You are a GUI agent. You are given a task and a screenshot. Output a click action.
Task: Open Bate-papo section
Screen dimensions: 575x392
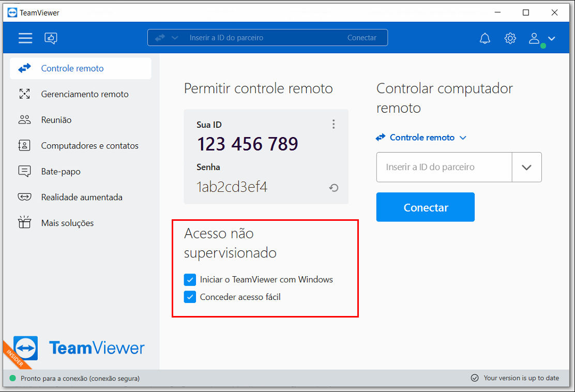81,171
